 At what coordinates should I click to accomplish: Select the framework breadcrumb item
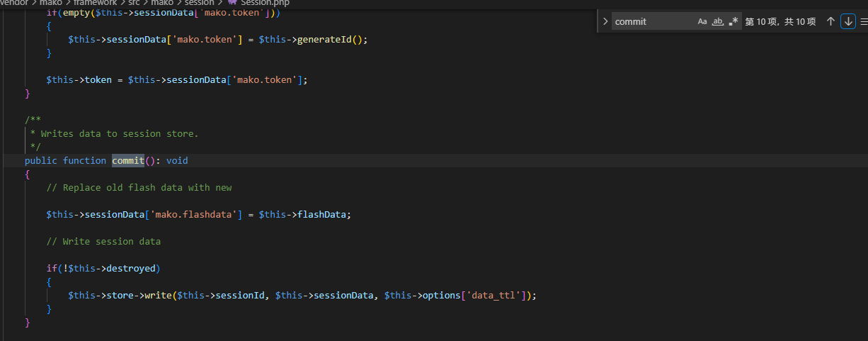point(95,3)
